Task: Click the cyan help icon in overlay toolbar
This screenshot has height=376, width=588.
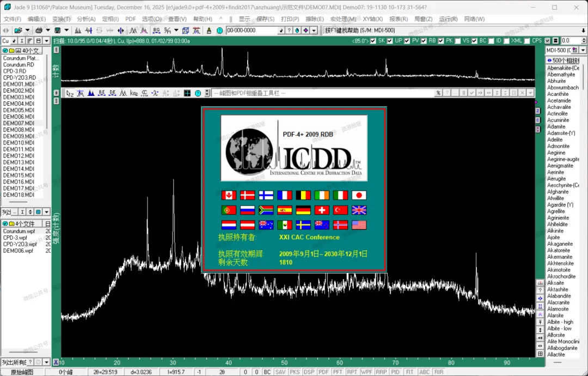Action: pos(198,93)
